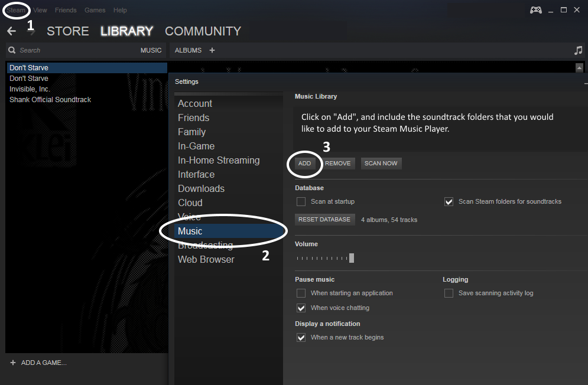Disable pause music when voice chatting
Image resolution: width=588 pixels, height=385 pixels.
coord(301,308)
